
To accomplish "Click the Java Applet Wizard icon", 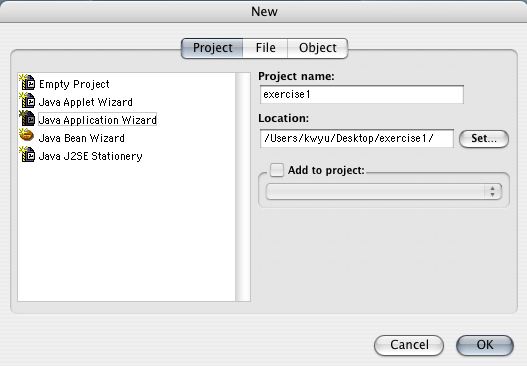I will click(27, 101).
